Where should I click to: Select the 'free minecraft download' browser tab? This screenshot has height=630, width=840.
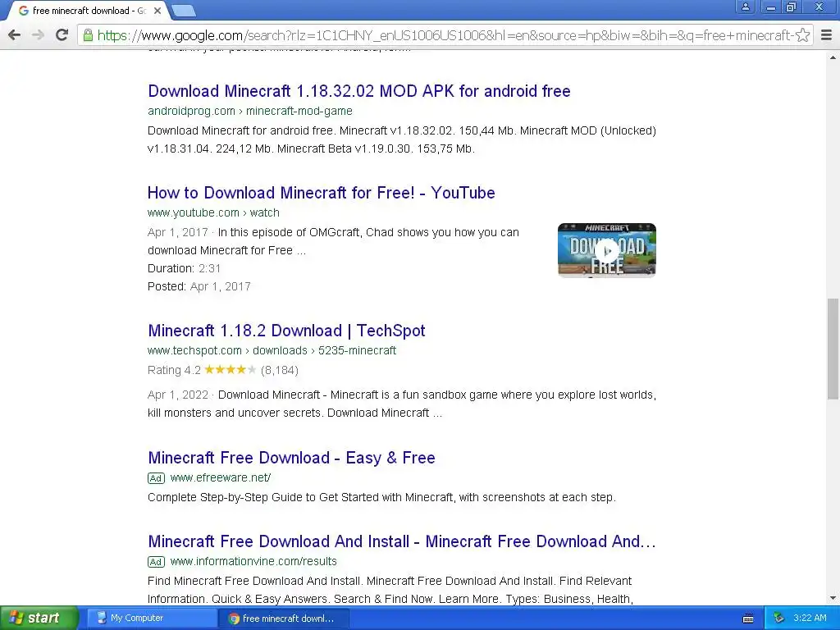point(85,10)
